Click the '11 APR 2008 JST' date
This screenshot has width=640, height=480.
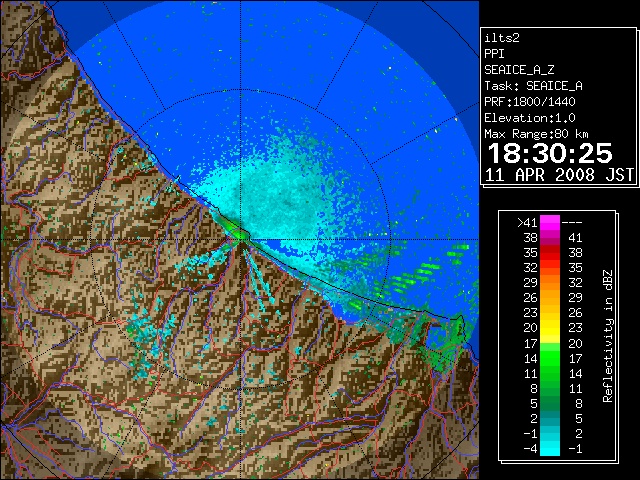tap(559, 175)
